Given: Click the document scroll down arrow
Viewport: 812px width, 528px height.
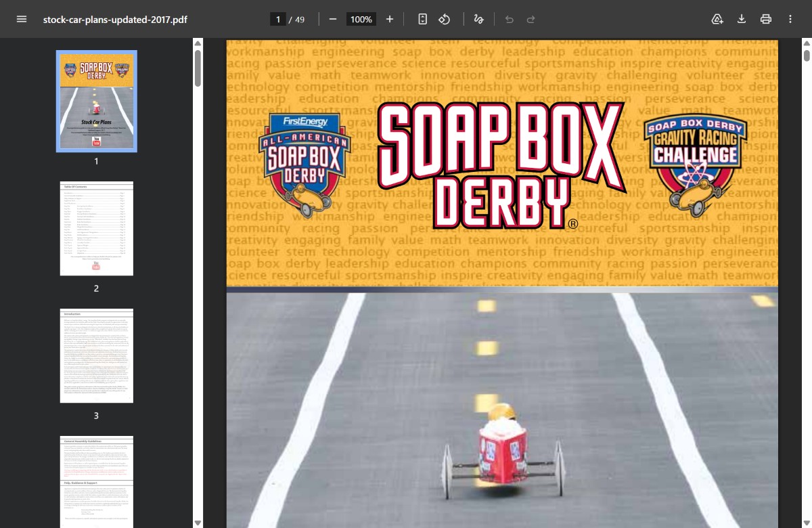Looking at the screenshot, I should pos(807,523).
